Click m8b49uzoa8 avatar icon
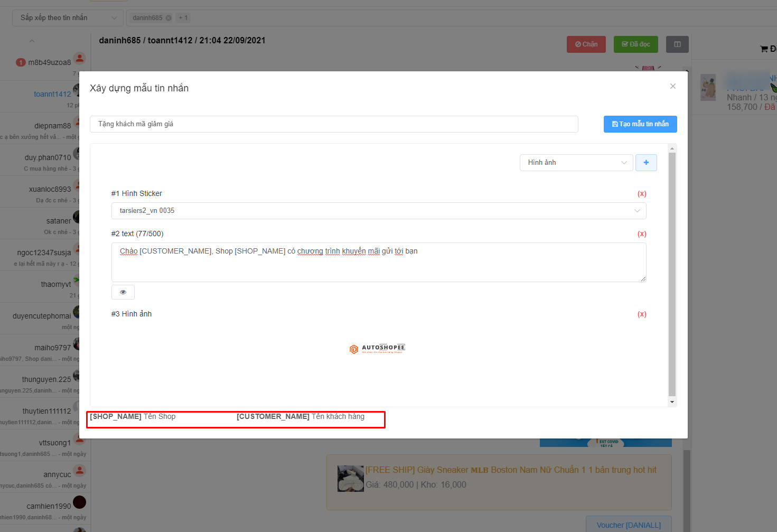 click(x=79, y=58)
